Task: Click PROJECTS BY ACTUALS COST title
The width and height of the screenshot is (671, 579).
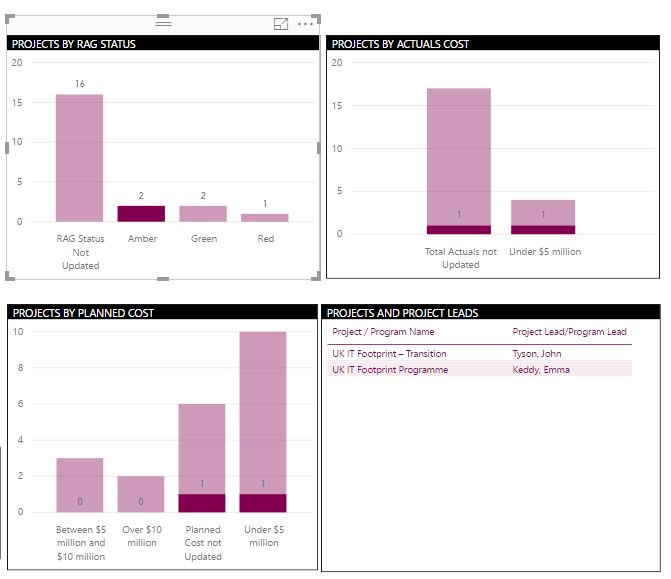Action: pos(400,44)
